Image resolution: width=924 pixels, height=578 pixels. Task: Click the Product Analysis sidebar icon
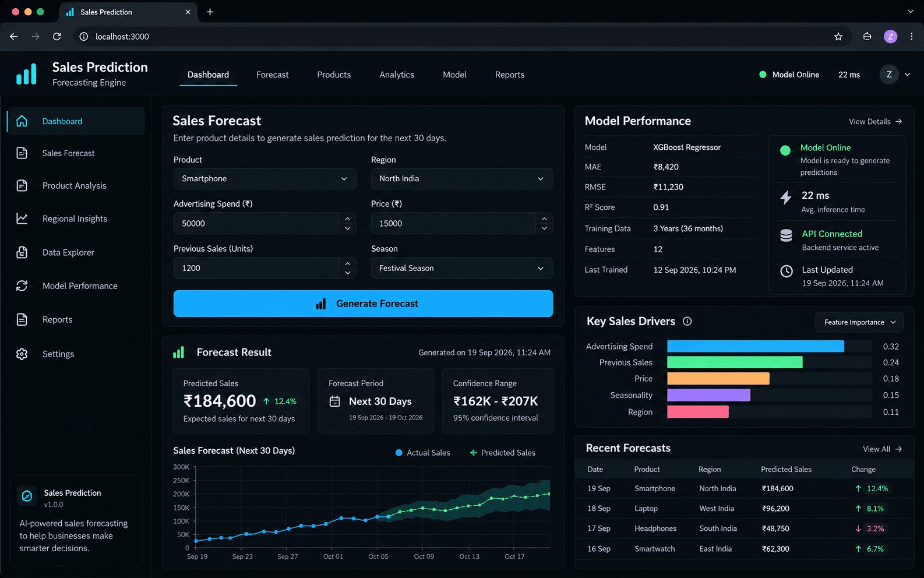(x=22, y=185)
